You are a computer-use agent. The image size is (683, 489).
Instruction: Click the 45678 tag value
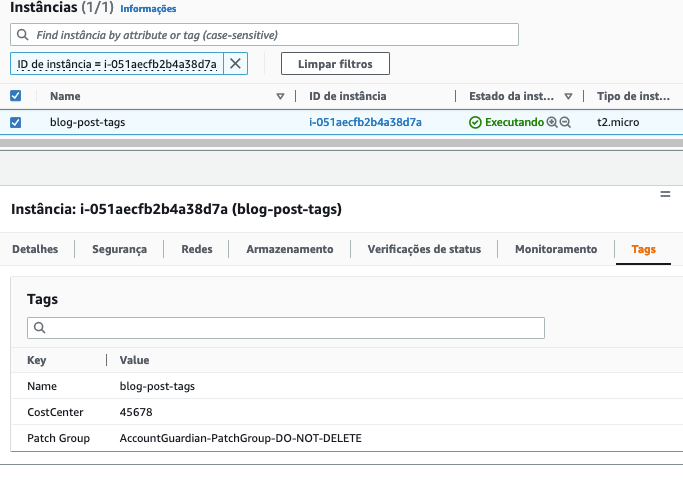pyautogui.click(x=136, y=412)
